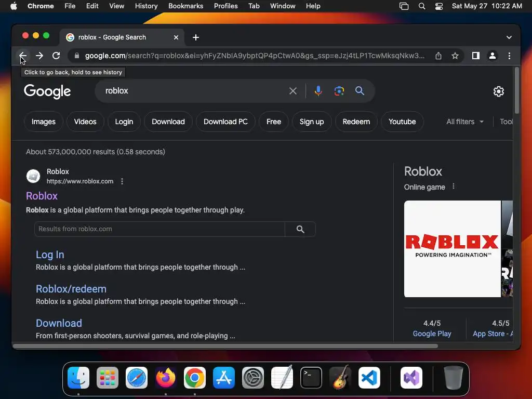Toggle Chrome side panel icon
The image size is (532, 399).
click(x=476, y=56)
